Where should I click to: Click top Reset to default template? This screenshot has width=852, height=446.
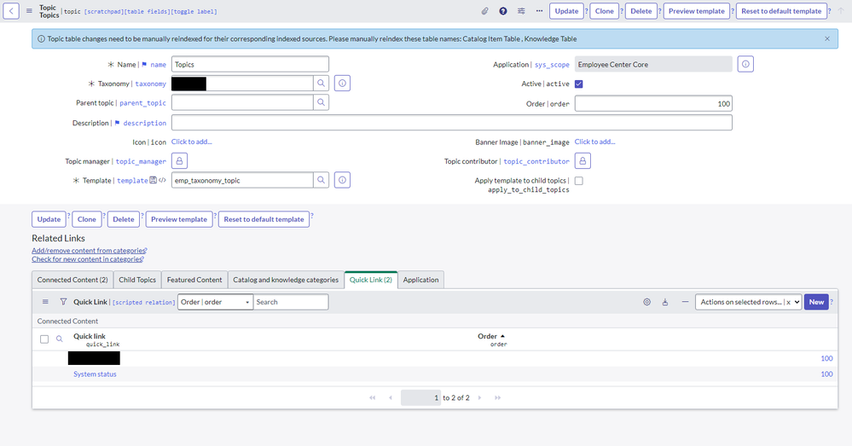(781, 11)
